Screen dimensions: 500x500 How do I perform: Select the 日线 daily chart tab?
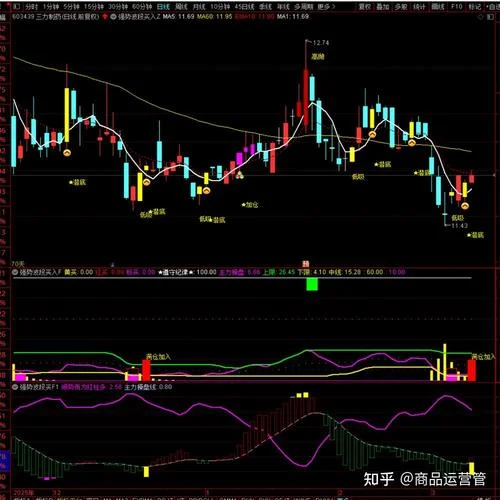tap(163, 7)
